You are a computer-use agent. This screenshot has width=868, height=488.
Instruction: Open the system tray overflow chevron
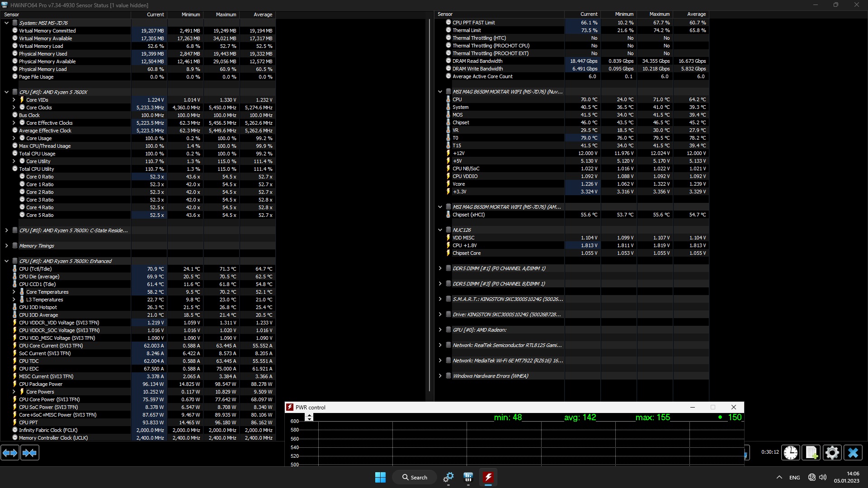pos(779,477)
